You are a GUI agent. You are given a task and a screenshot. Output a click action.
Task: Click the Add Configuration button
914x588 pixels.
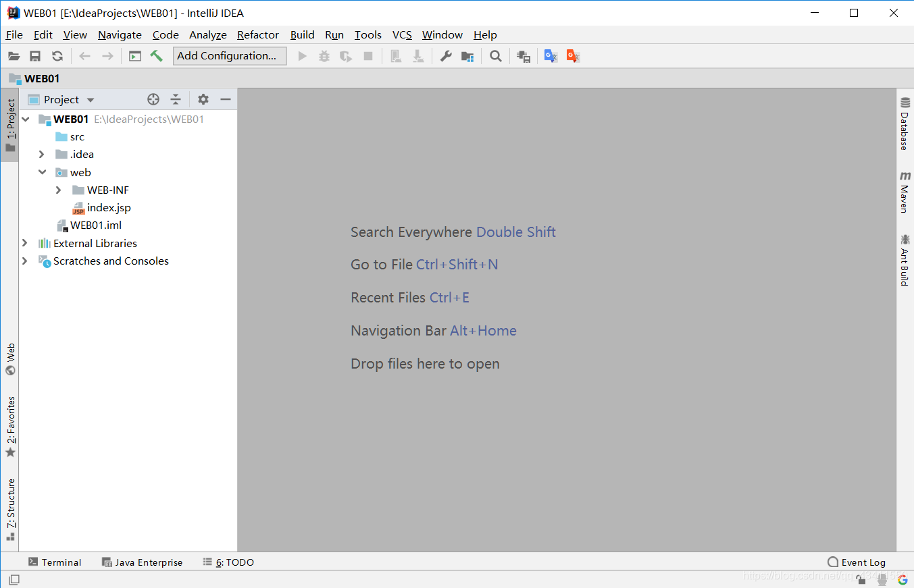(230, 56)
